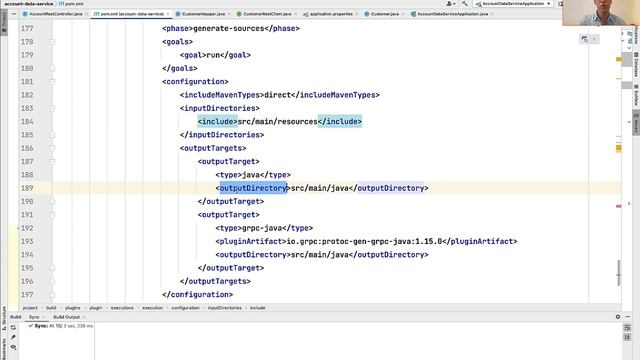Collapse the outputTarget fold on line 187
640x360 pixels.
(52, 162)
